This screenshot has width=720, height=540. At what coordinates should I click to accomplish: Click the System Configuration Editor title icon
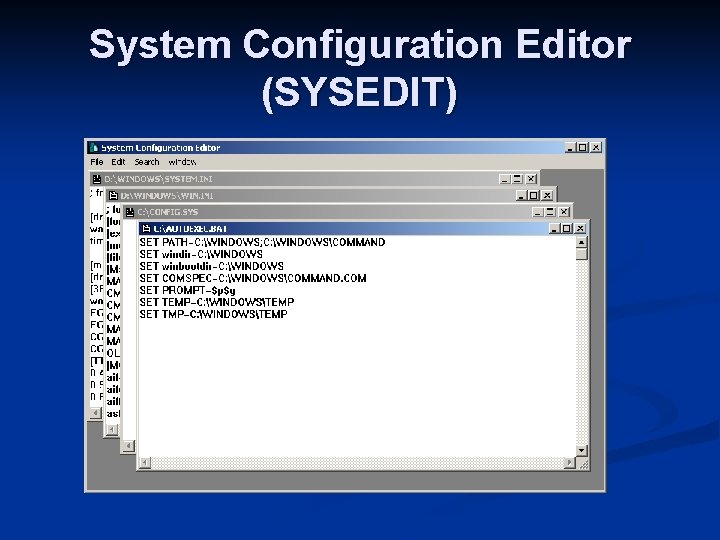click(x=94, y=148)
